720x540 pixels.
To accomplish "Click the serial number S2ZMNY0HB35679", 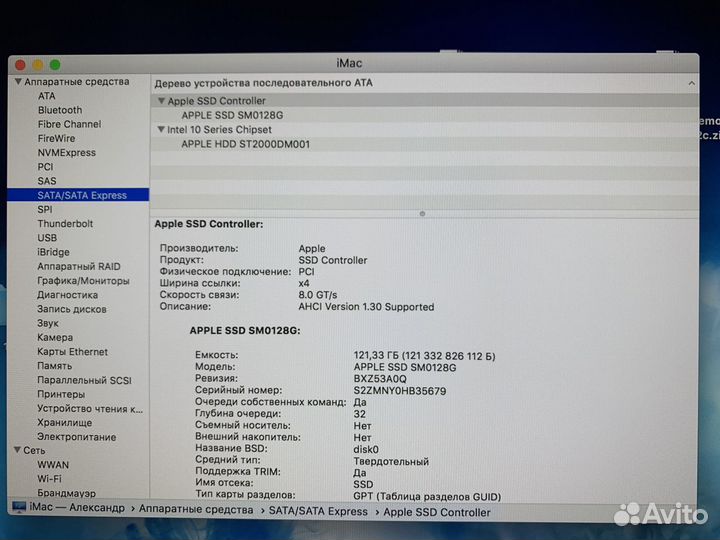I will [x=399, y=391].
